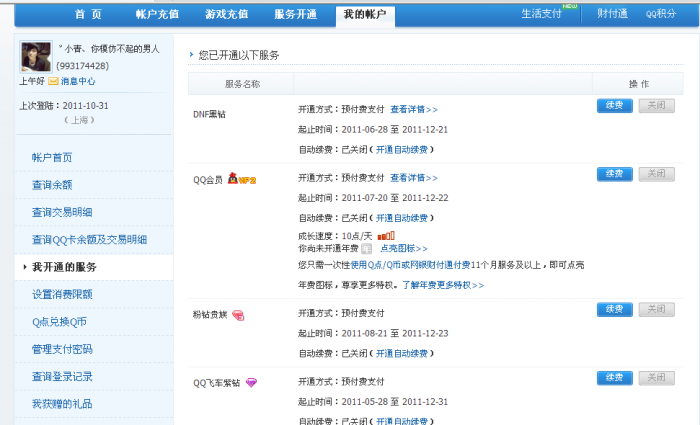Go to 帐户首页 in the sidebar
This screenshot has height=425, width=700.
[x=52, y=158]
